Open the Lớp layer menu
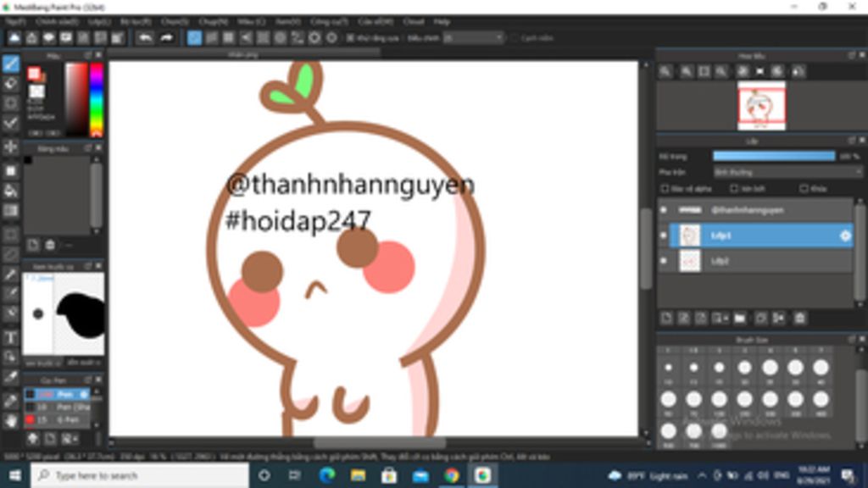868x488 pixels. coord(99,21)
